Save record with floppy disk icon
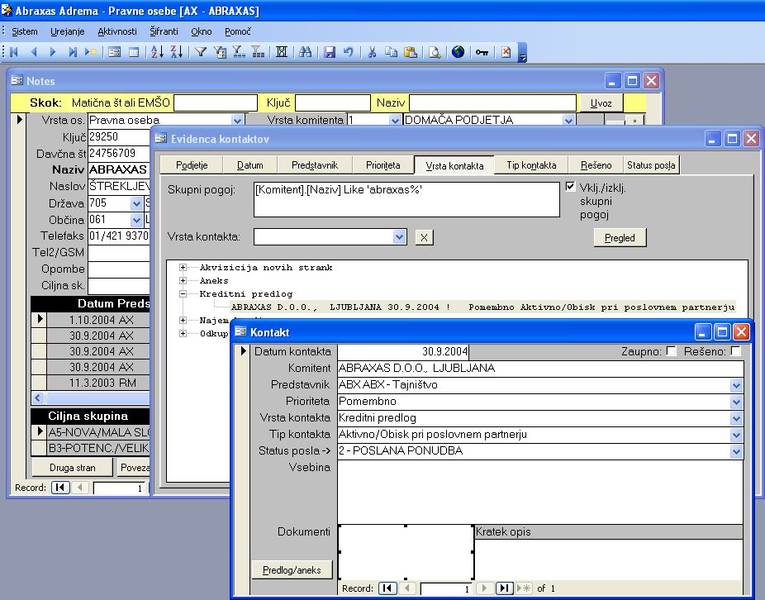765x600 pixels. tap(330, 52)
